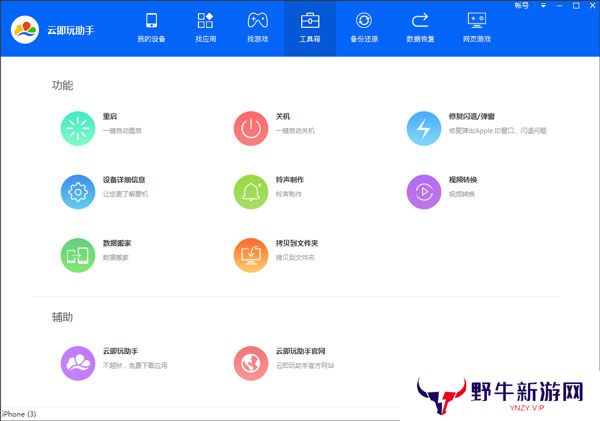Click the blue lightning 修复闪退 icon

[x=424, y=128]
